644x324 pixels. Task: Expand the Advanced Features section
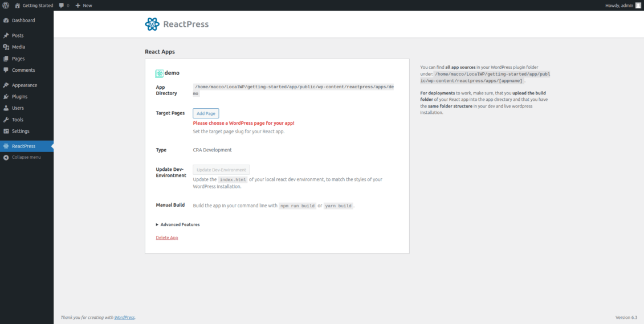click(x=178, y=224)
